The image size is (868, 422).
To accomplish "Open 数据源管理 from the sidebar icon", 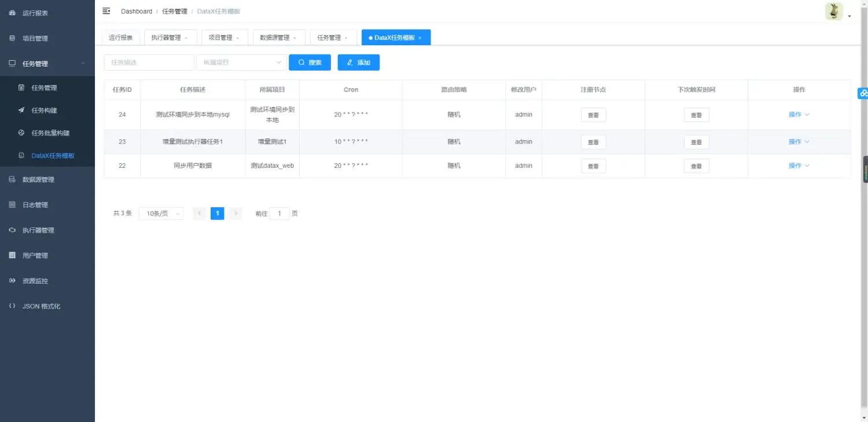I will pos(13,179).
